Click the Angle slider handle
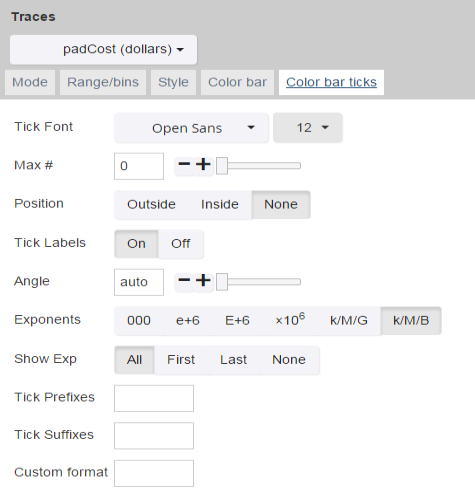 click(222, 282)
